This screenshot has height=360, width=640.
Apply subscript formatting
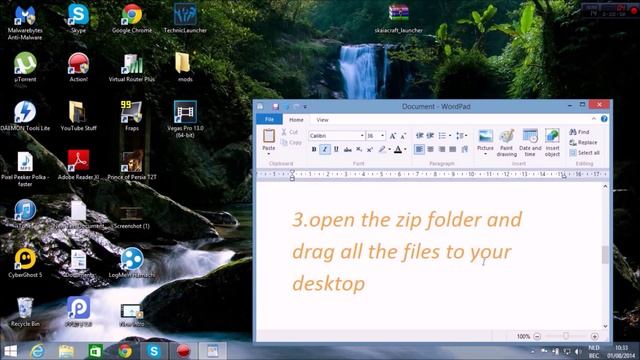coord(359,149)
